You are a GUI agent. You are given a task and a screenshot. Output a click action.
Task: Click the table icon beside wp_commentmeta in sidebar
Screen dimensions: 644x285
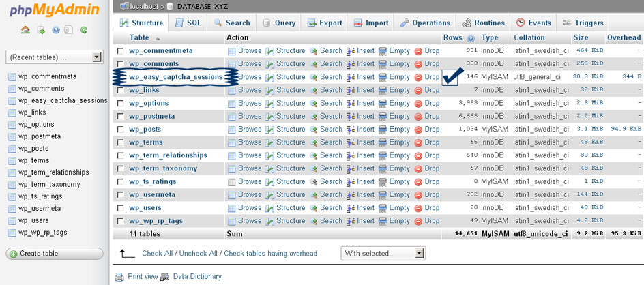pyautogui.click(x=12, y=77)
